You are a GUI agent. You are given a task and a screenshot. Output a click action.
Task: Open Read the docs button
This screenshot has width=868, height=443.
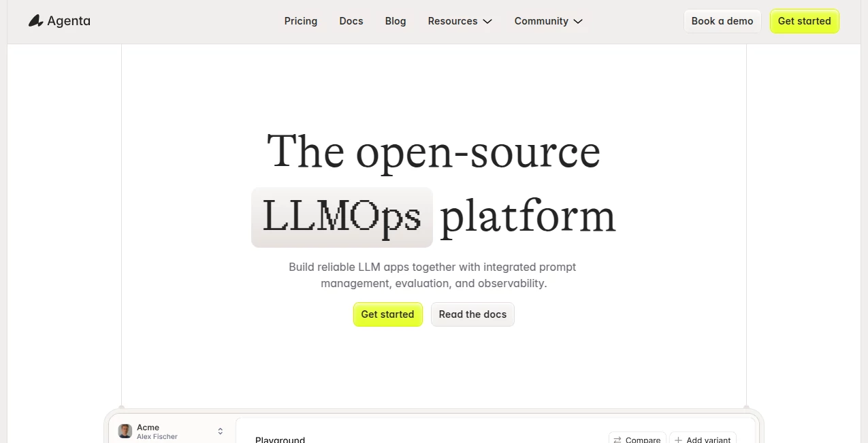[472, 314]
